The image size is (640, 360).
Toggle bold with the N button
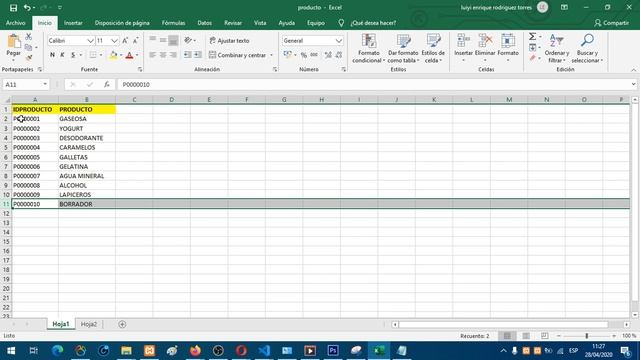pos(52,55)
